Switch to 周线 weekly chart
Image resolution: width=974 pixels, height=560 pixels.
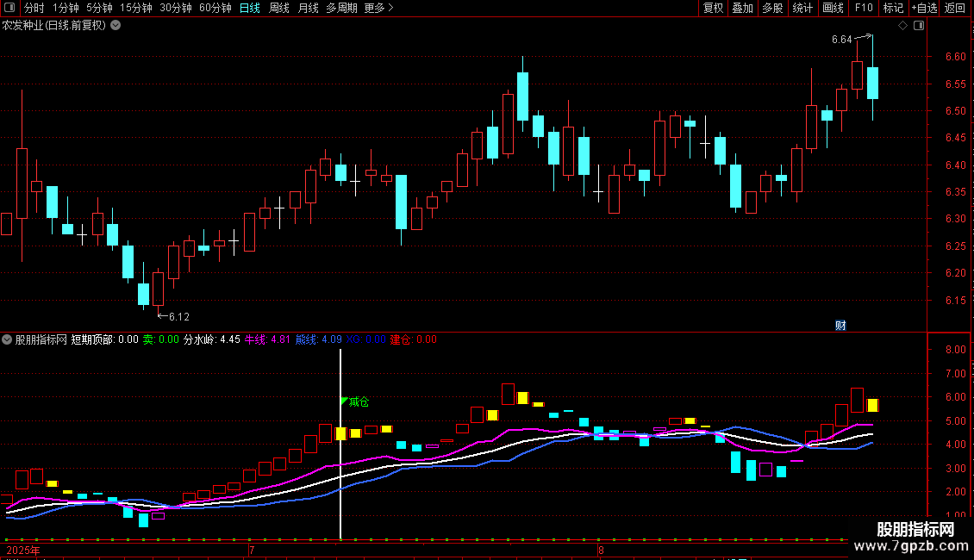(279, 8)
